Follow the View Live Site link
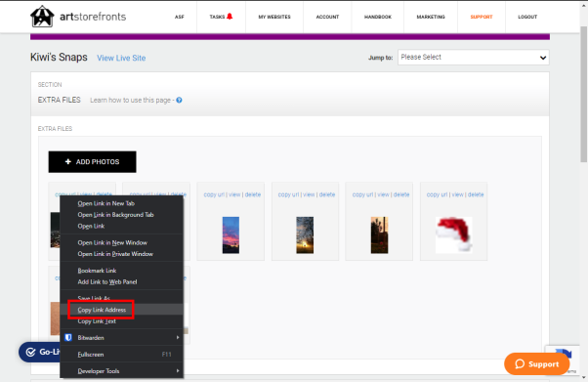Screen dimensions: 588x382 click(121, 58)
